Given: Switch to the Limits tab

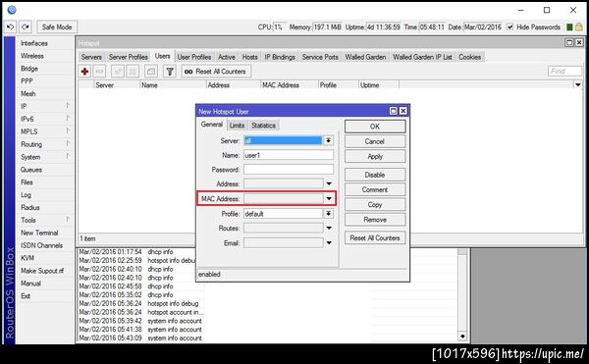Looking at the screenshot, I should (237, 126).
